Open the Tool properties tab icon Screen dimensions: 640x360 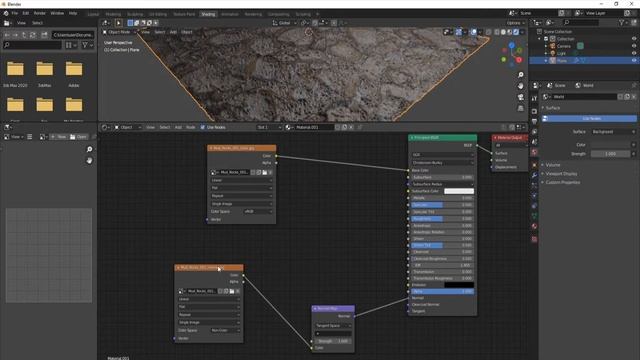click(534, 98)
